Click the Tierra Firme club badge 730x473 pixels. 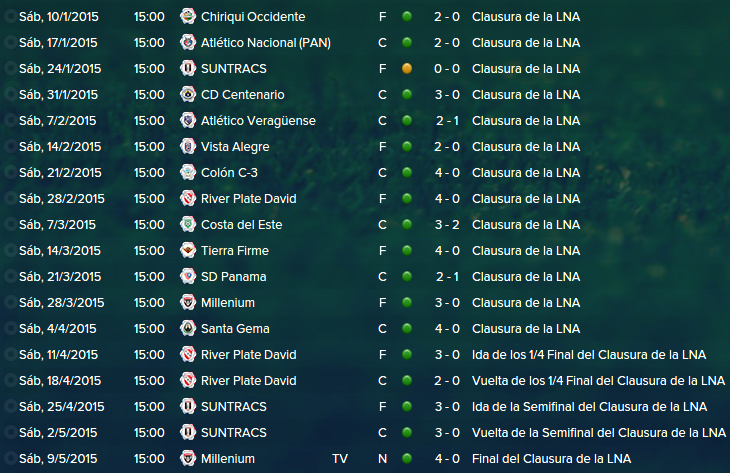point(188,251)
